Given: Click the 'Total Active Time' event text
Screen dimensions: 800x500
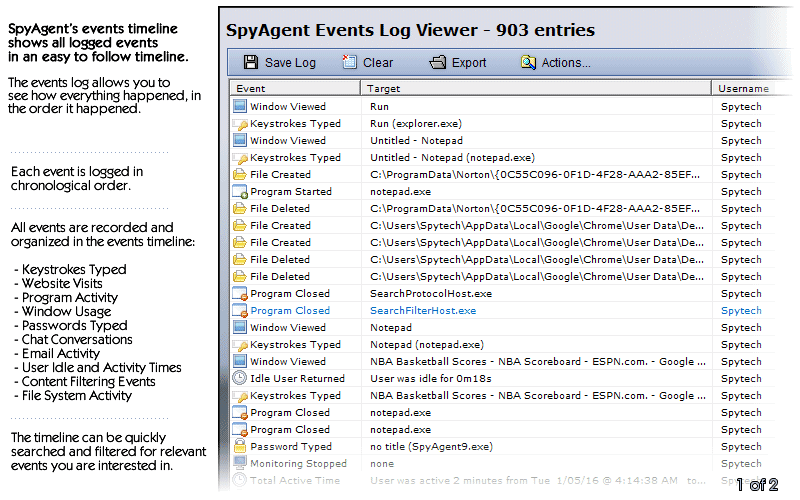Looking at the screenshot, I should 295,480.
